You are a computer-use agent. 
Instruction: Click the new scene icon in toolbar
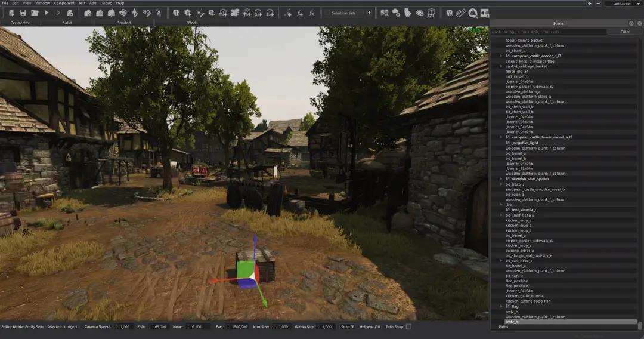(x=11, y=13)
